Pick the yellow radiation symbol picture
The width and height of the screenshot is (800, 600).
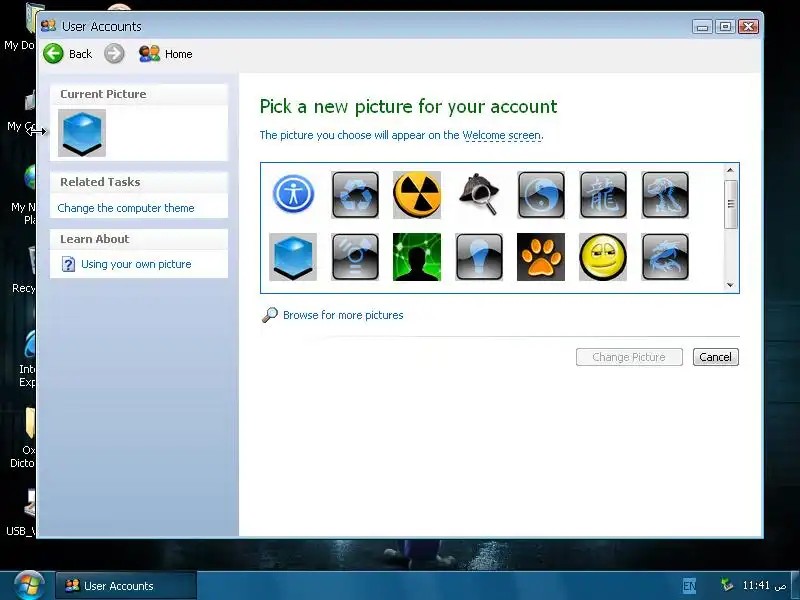pyautogui.click(x=417, y=194)
